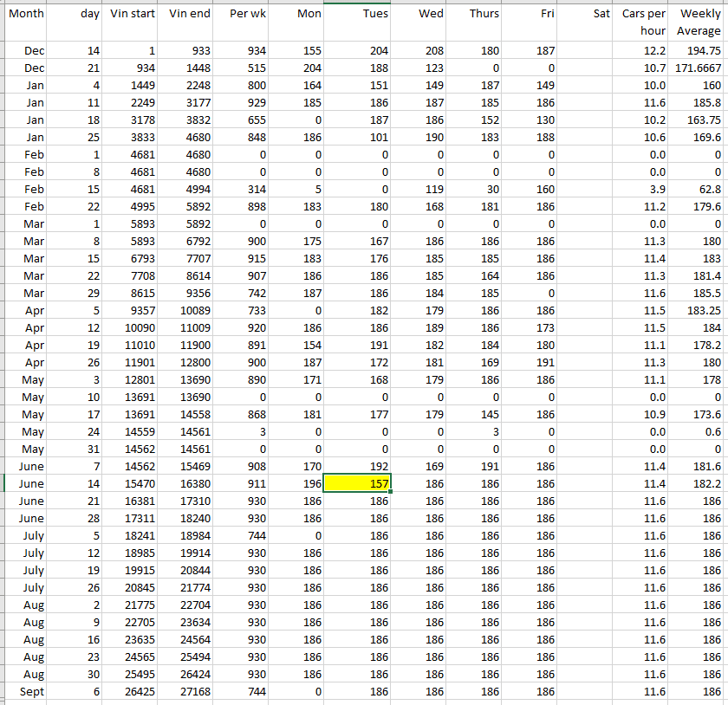Click the "Month" column header cell
Screen dimensions: 728x705
pos(26,14)
